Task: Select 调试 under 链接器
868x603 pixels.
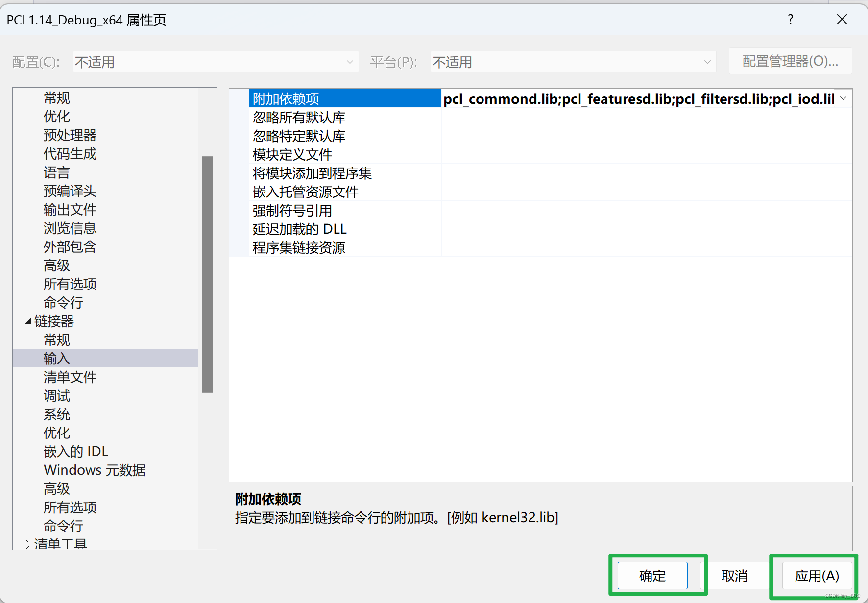Action: (56, 396)
